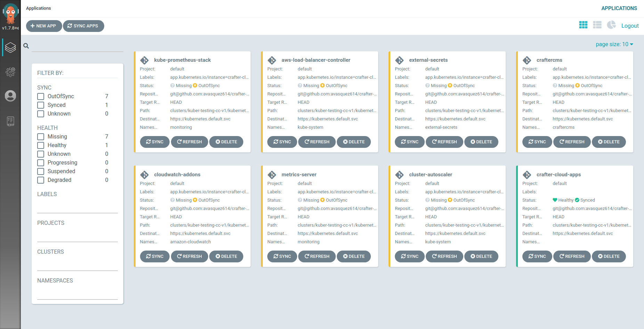Click the craftercms git app icon
This screenshot has height=329, width=644.
[x=527, y=60]
